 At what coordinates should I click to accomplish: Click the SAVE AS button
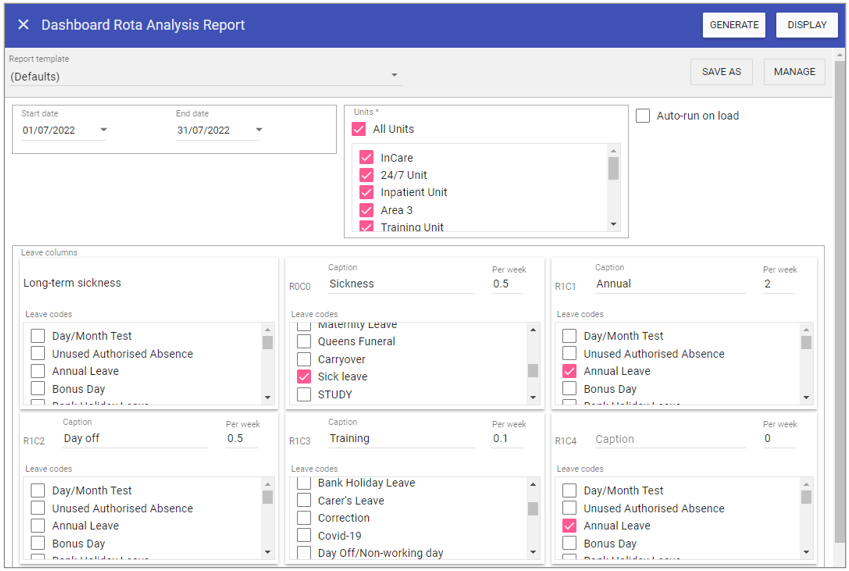click(x=721, y=72)
